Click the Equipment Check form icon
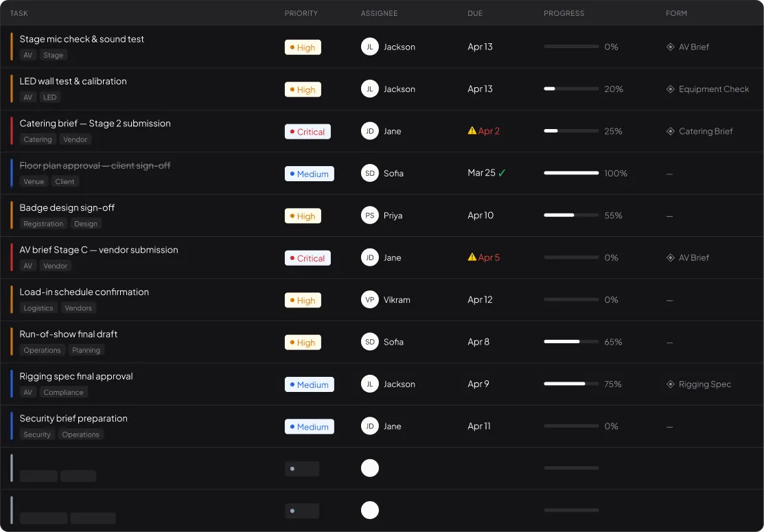 (671, 89)
